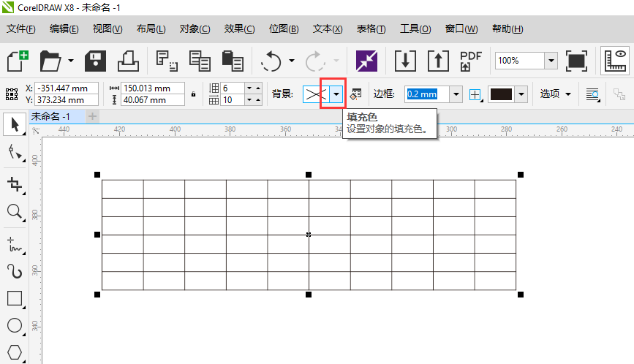Screen dimensions: 634x364
Task: Click the top-left table selection handle
Action: coord(97,175)
